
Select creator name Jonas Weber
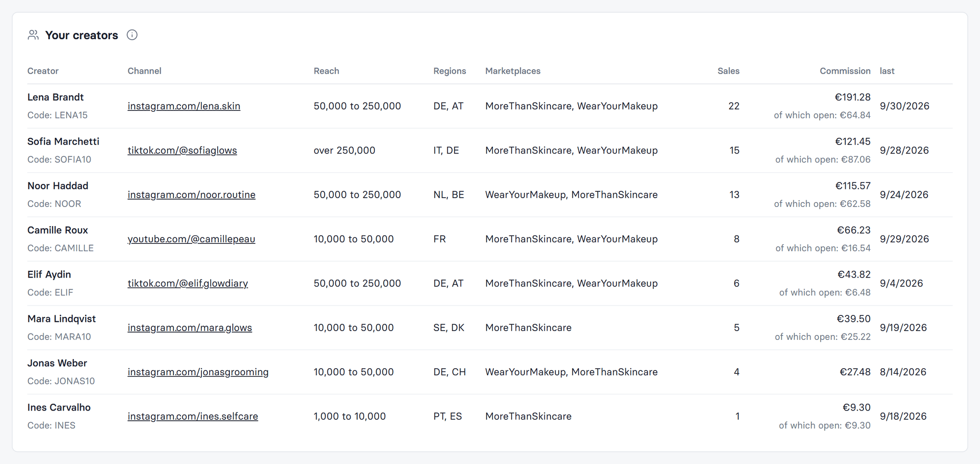[57, 363]
